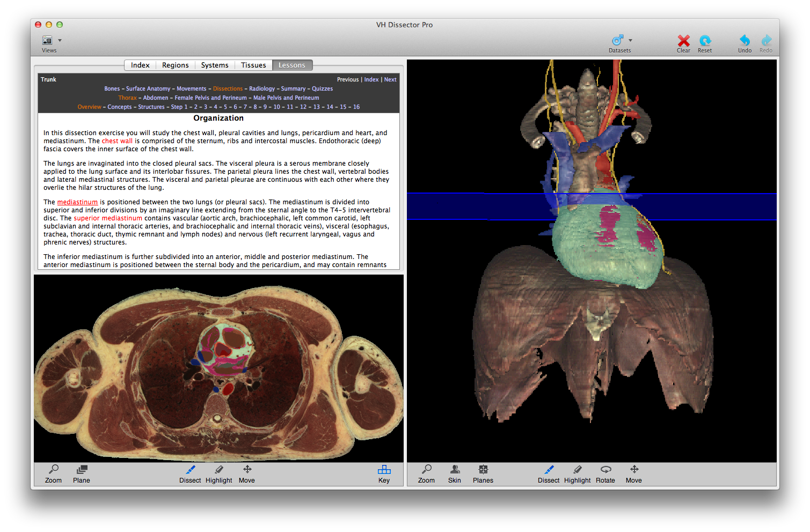Click the blue plane in 3D view
Screen dimensions: 810x532
point(472,206)
